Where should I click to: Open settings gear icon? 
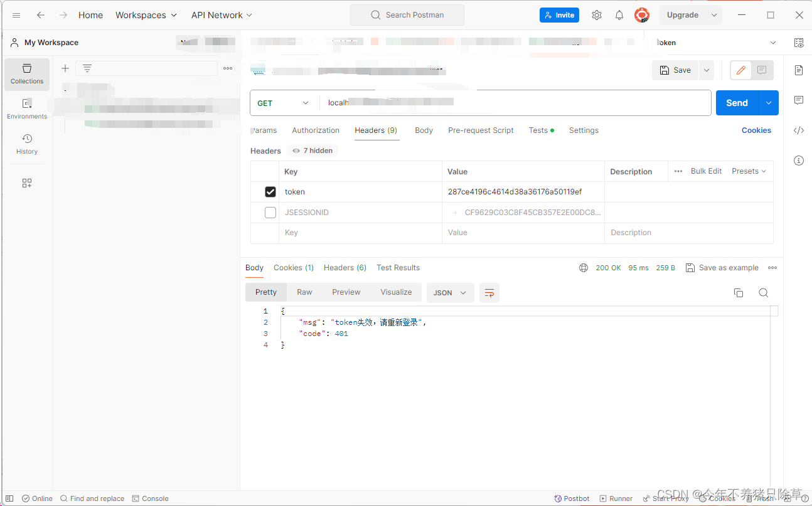597,15
